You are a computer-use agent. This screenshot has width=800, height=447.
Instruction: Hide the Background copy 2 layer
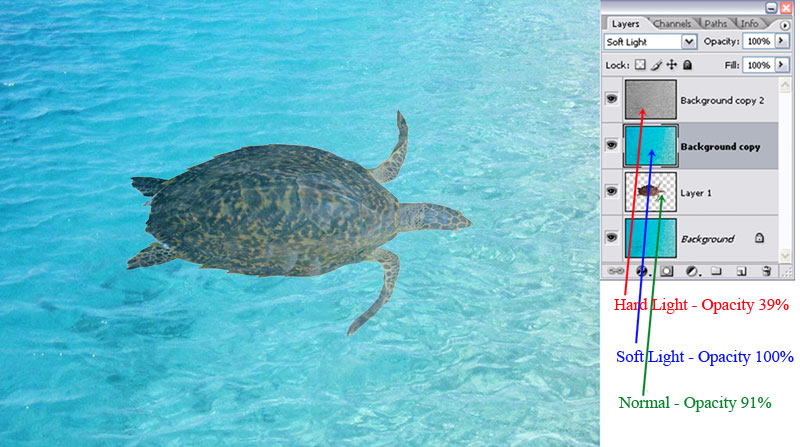[x=611, y=98]
